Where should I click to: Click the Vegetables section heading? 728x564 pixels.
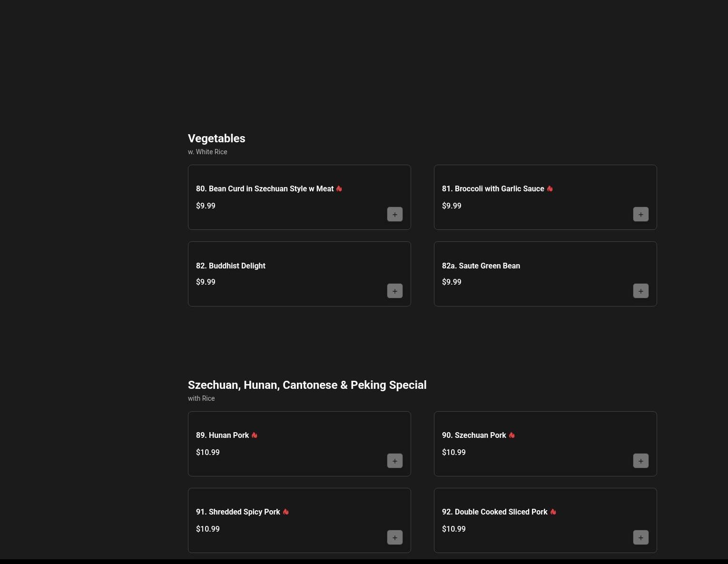tap(216, 139)
